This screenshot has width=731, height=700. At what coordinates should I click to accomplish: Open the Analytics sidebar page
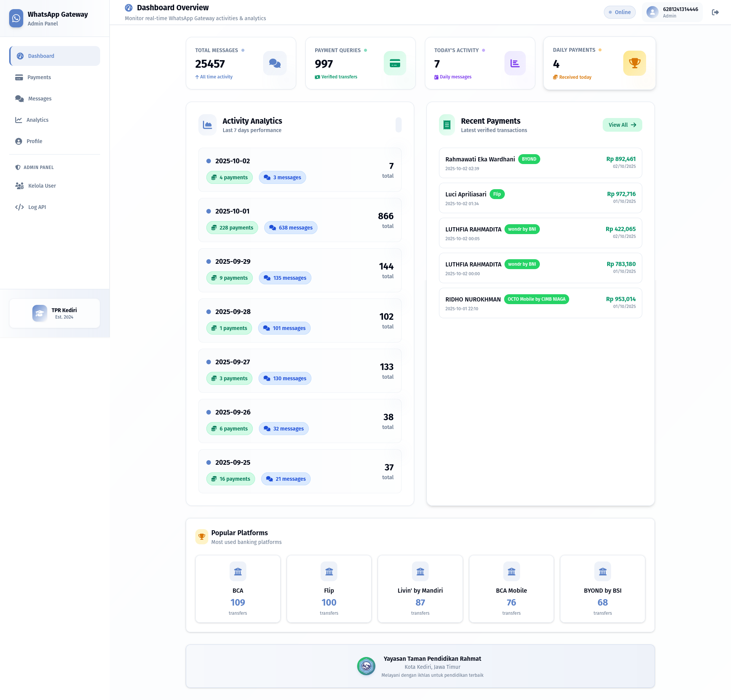37,120
